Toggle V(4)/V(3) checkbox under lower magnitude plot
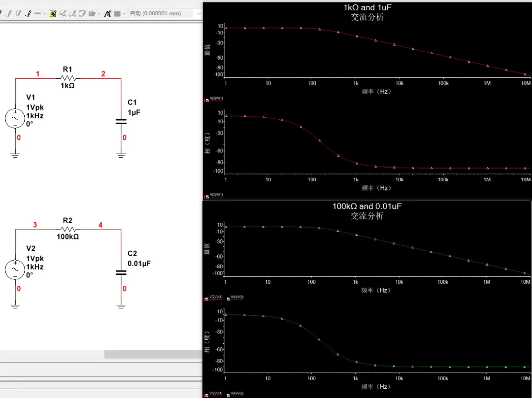The width and height of the screenshot is (532, 398). coord(228,298)
